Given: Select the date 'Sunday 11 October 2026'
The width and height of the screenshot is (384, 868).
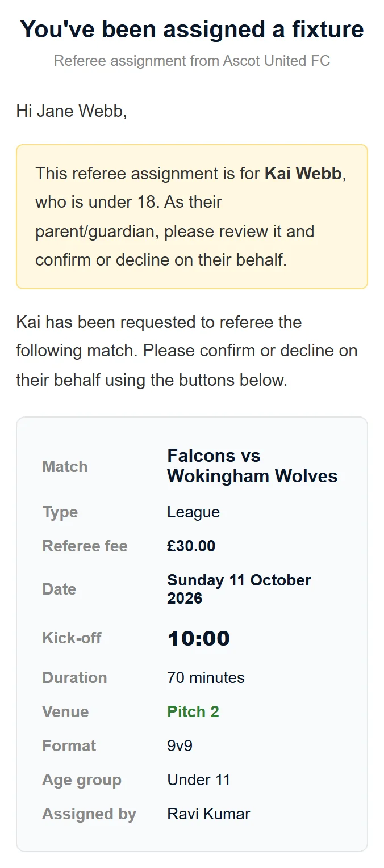Looking at the screenshot, I should (239, 589).
